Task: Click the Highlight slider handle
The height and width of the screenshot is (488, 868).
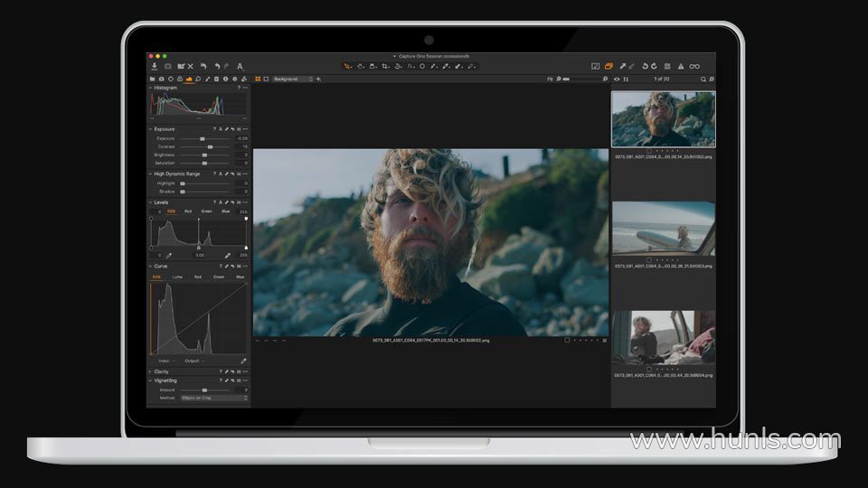Action: coord(183,183)
